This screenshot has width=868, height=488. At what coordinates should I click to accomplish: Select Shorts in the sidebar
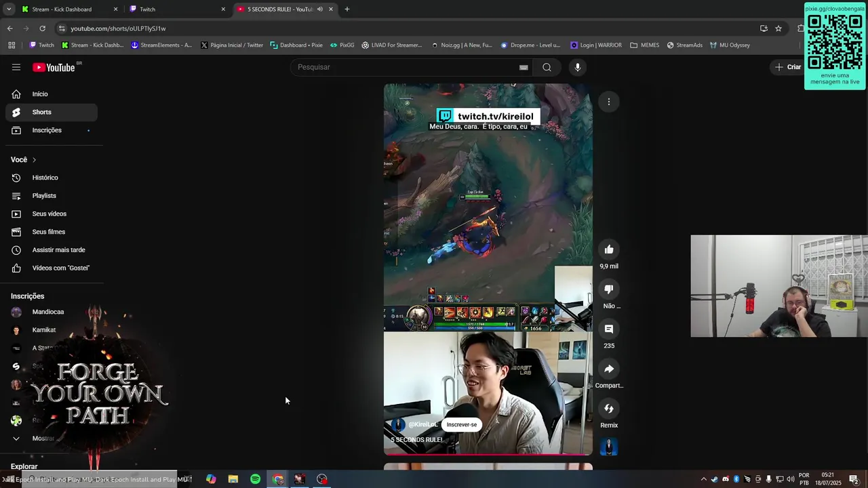(x=52, y=113)
